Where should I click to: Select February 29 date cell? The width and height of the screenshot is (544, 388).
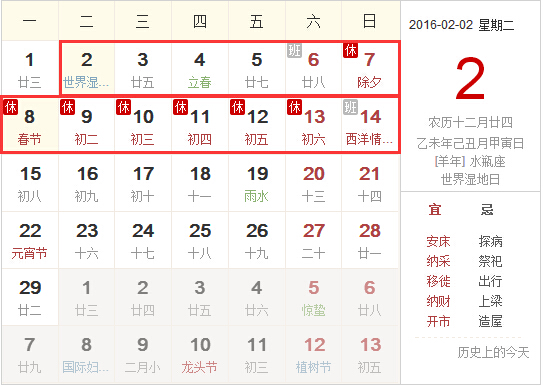(29, 297)
